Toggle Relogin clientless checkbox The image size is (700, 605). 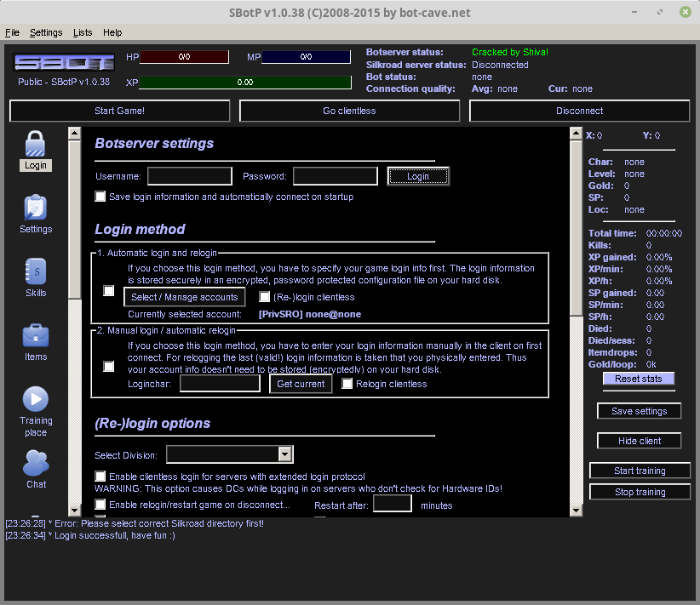(347, 384)
